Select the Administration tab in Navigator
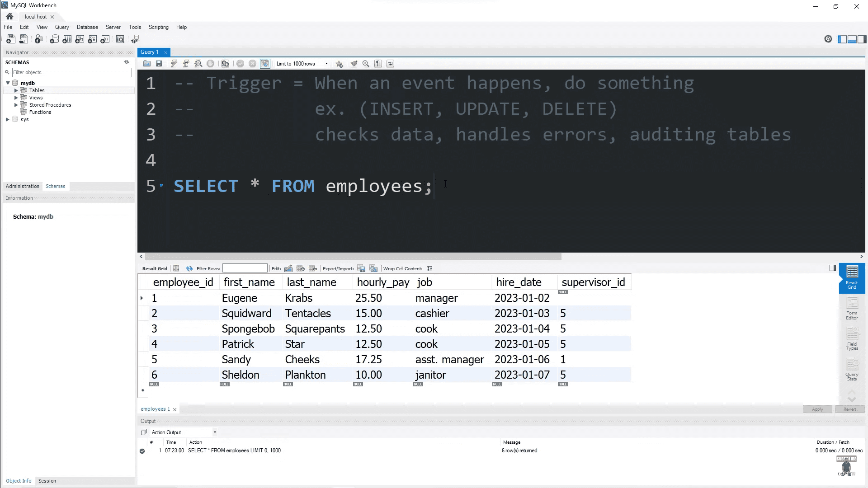This screenshot has height=488, width=868. (x=22, y=186)
